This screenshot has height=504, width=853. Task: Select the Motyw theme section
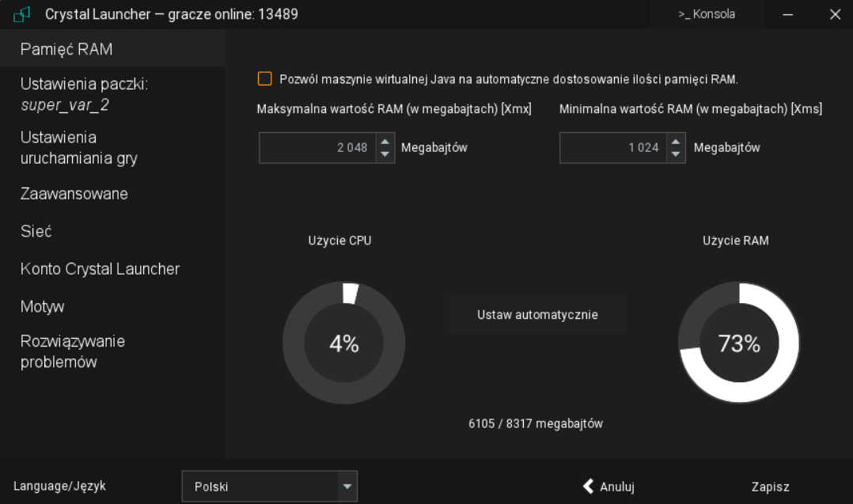(x=42, y=306)
